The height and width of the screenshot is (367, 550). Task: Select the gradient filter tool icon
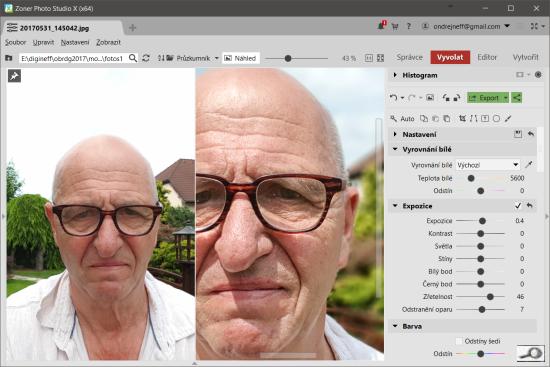pos(485,119)
